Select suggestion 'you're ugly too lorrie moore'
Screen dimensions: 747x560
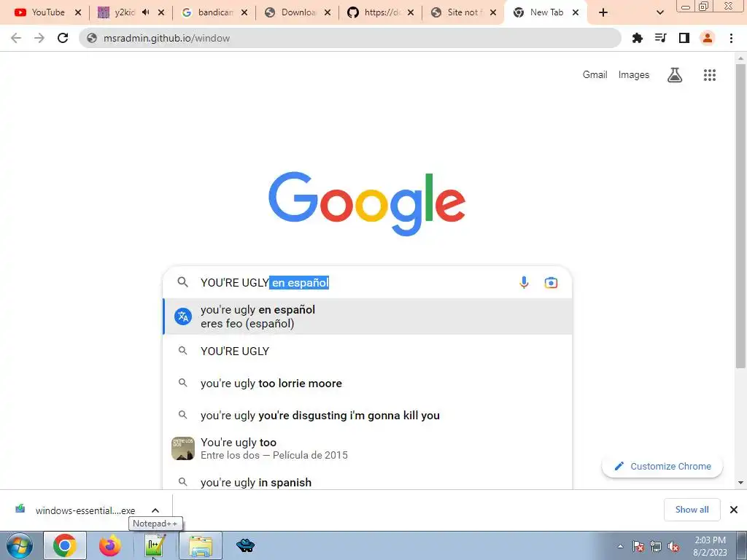tap(368, 384)
